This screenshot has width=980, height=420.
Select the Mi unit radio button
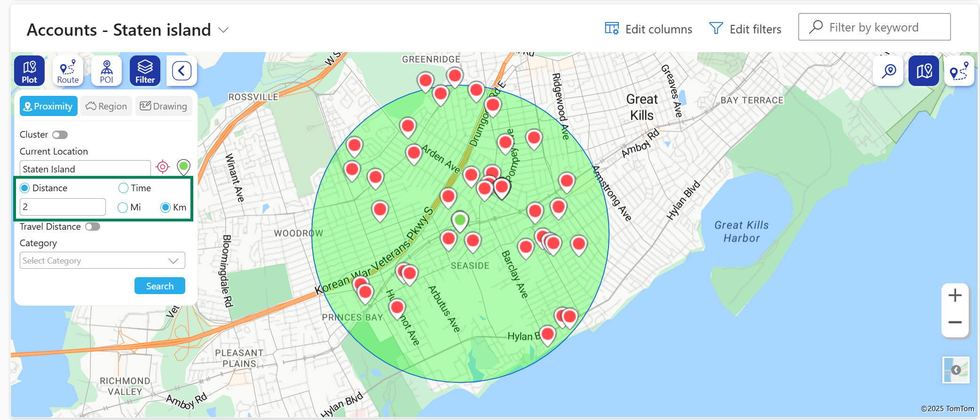tap(123, 208)
